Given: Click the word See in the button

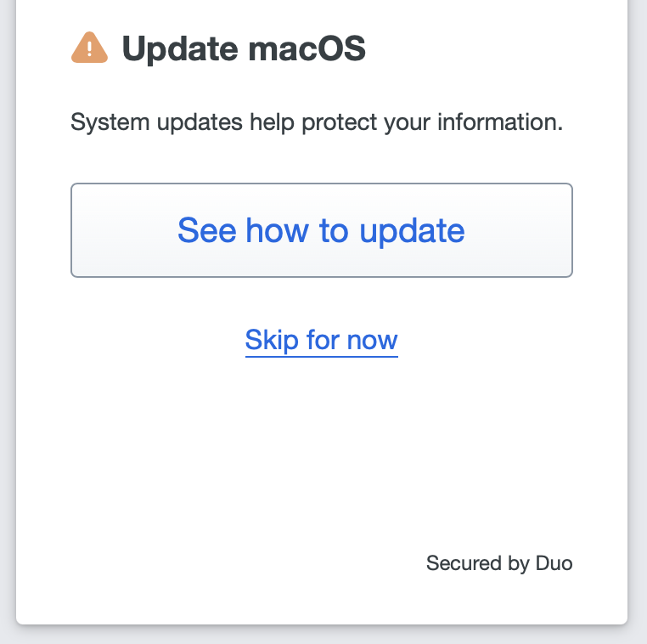Looking at the screenshot, I should pos(207,230).
